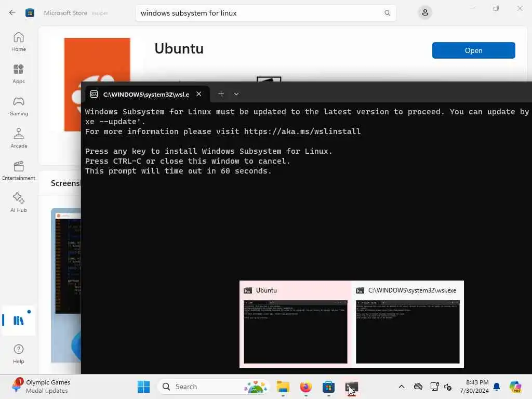Open the user account profile icon
The height and width of the screenshot is (399, 532).
click(x=425, y=13)
